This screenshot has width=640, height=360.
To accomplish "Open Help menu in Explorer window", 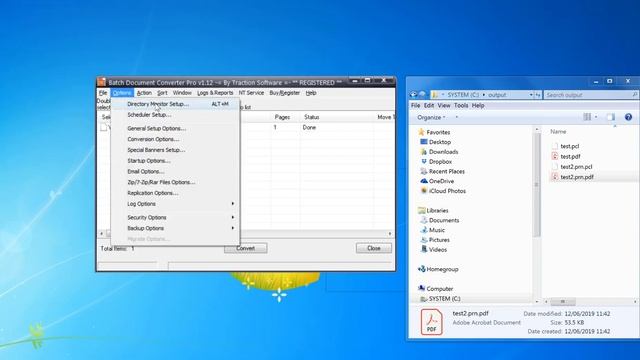I will click(478, 106).
